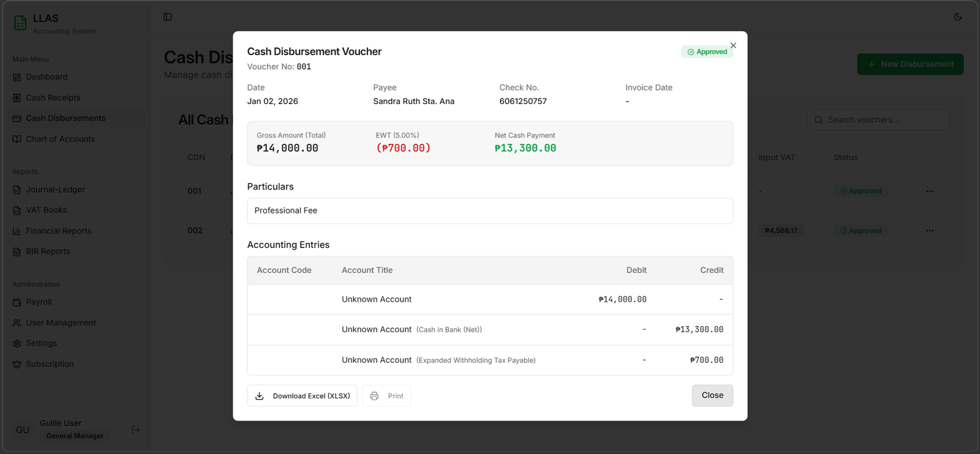The image size is (980, 454).
Task: Click the logout icon beside Guille User
Action: coord(136,430)
